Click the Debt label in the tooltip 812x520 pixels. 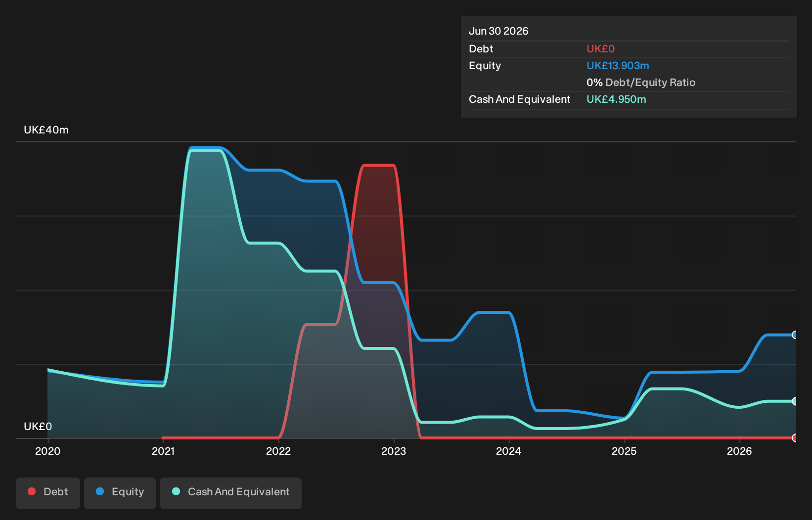coord(481,49)
